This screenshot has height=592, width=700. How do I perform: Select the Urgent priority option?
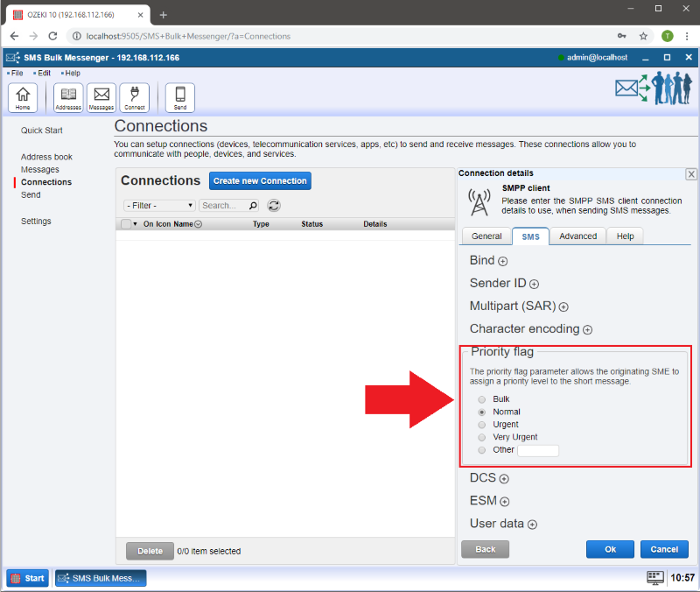pyautogui.click(x=481, y=425)
